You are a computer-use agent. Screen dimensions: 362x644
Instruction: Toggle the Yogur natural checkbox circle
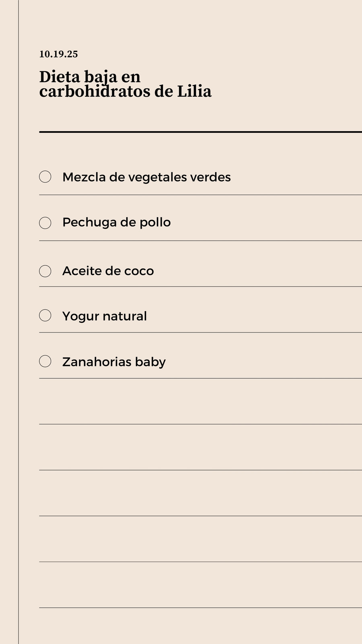pos(45,316)
